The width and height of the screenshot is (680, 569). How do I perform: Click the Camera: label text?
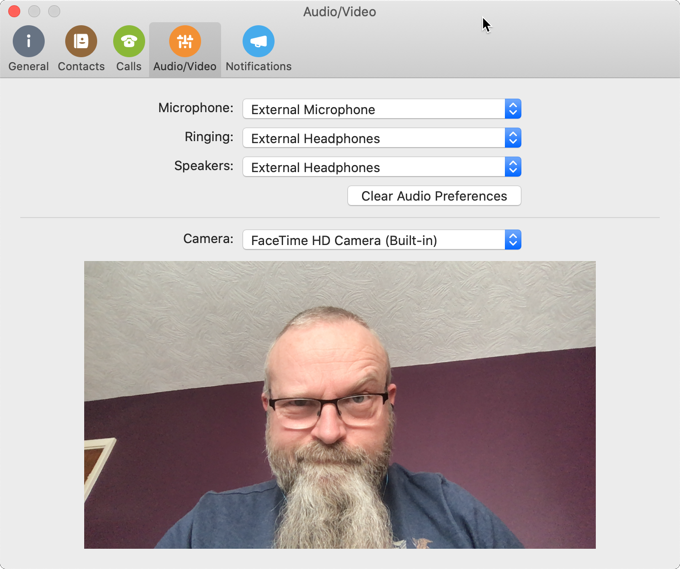(x=208, y=239)
